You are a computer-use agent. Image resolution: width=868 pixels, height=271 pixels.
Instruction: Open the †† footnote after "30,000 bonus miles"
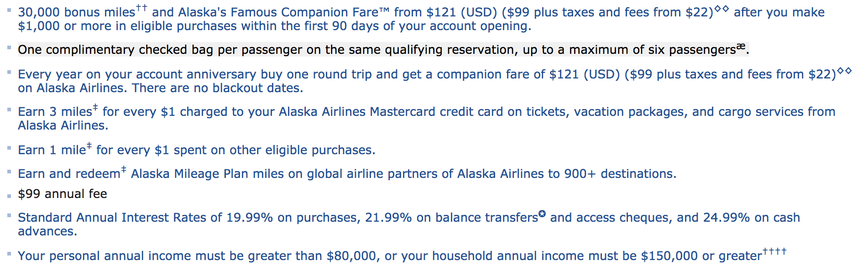coord(141,8)
